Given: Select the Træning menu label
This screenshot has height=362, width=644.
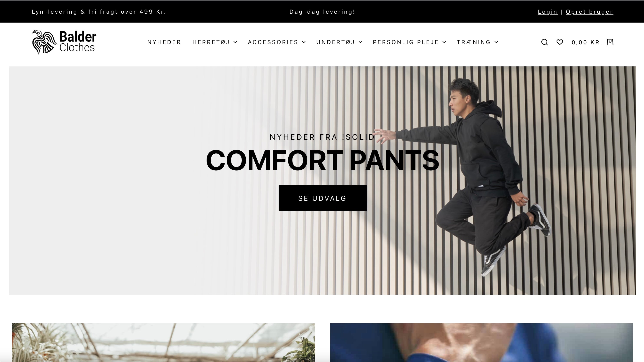Looking at the screenshot, I should (x=474, y=42).
